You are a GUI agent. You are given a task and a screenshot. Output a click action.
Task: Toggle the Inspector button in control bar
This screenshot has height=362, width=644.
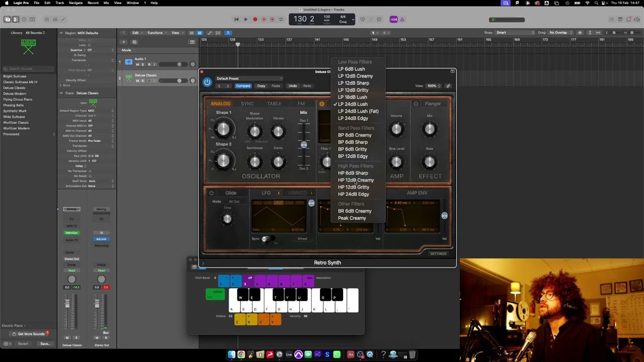(16, 20)
